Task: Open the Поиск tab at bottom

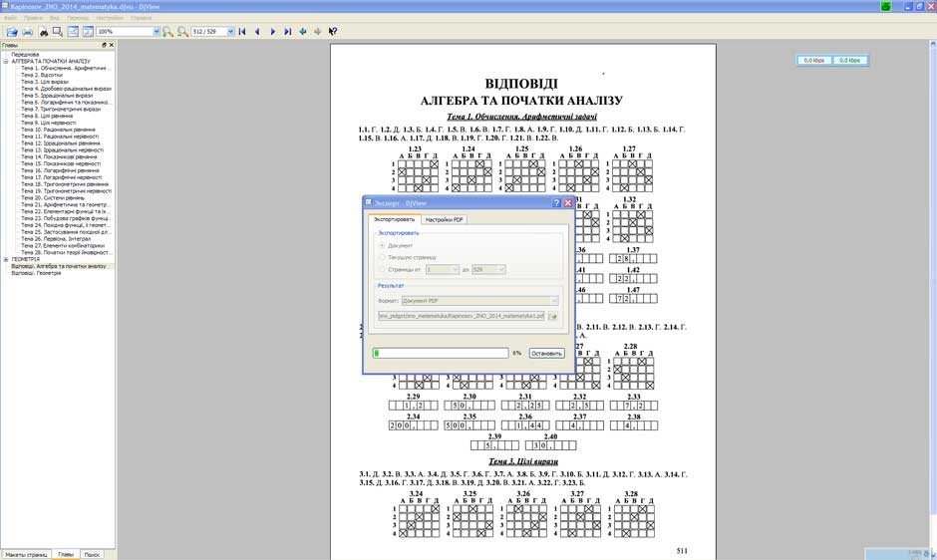Action: click(92, 554)
